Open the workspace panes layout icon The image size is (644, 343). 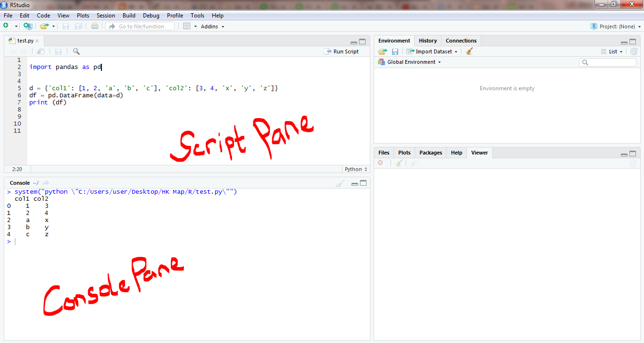187,26
